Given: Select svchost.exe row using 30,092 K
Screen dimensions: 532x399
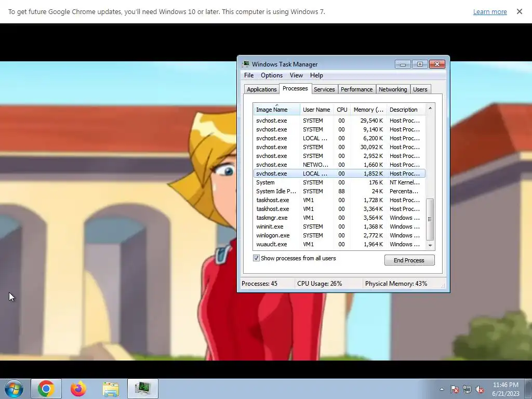Looking at the screenshot, I should [339, 147].
